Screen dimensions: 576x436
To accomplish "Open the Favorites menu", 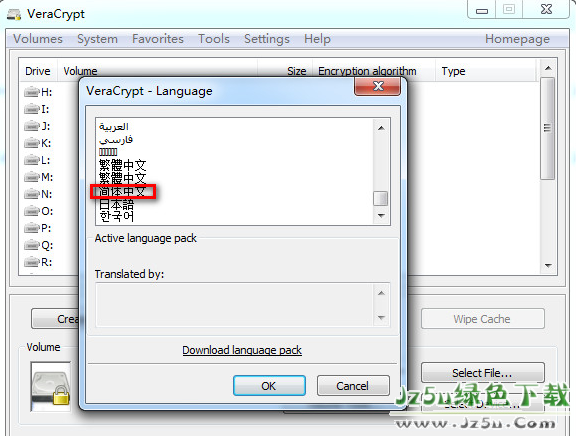I will pos(158,39).
